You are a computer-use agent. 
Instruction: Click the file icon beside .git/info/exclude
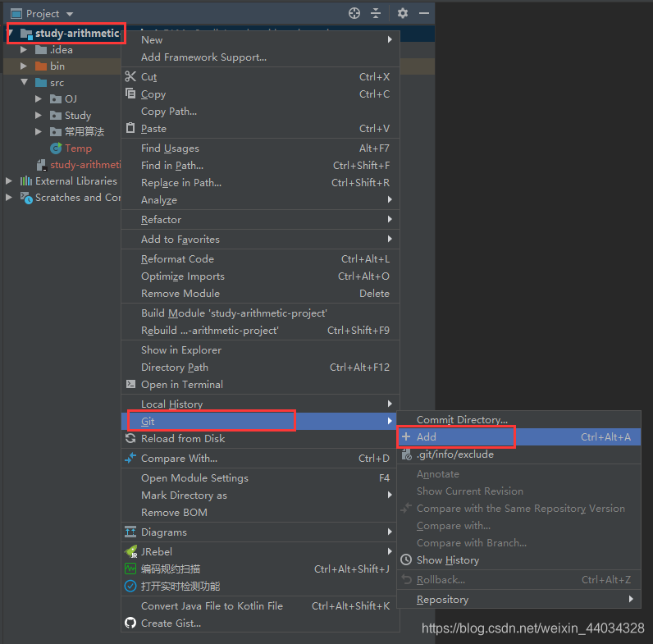(406, 454)
